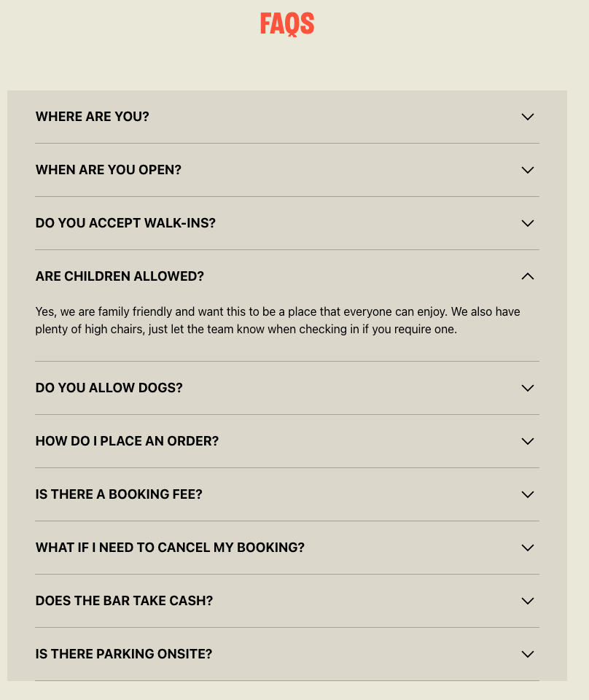
Task: Expand the booking fee chevron
Action: click(528, 494)
